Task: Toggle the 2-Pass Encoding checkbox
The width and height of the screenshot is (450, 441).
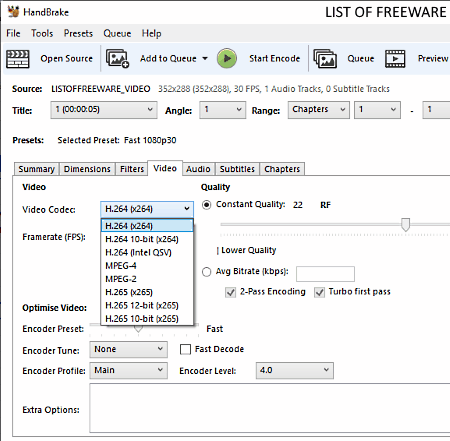Action: [230, 292]
